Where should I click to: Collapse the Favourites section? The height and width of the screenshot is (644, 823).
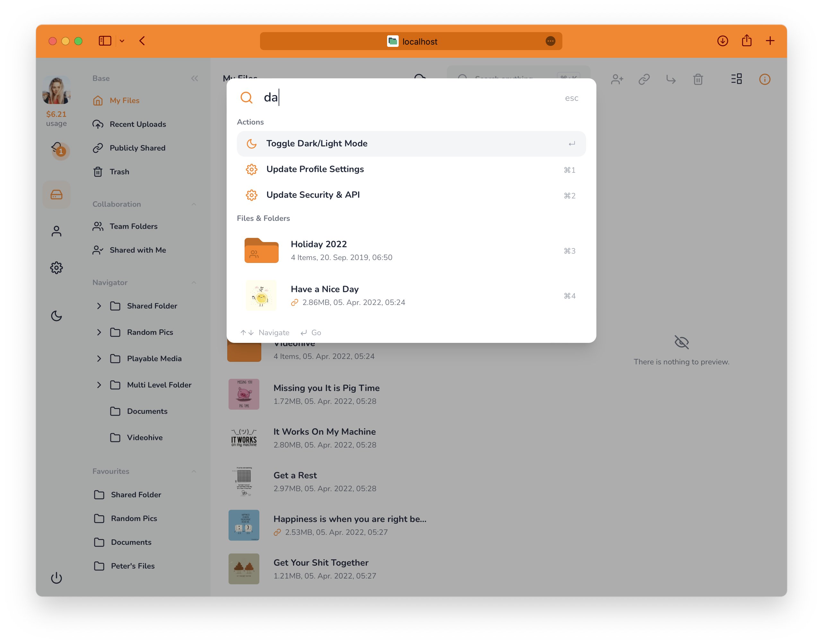194,471
